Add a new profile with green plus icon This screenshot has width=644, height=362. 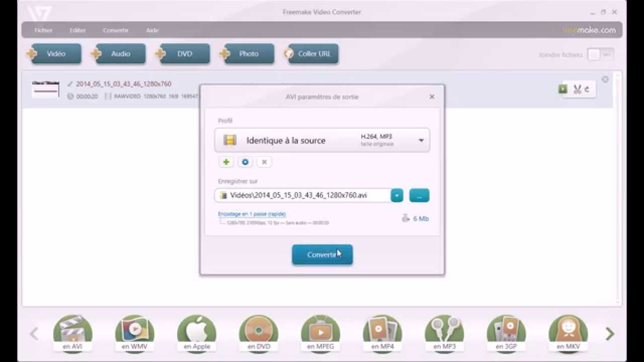226,162
